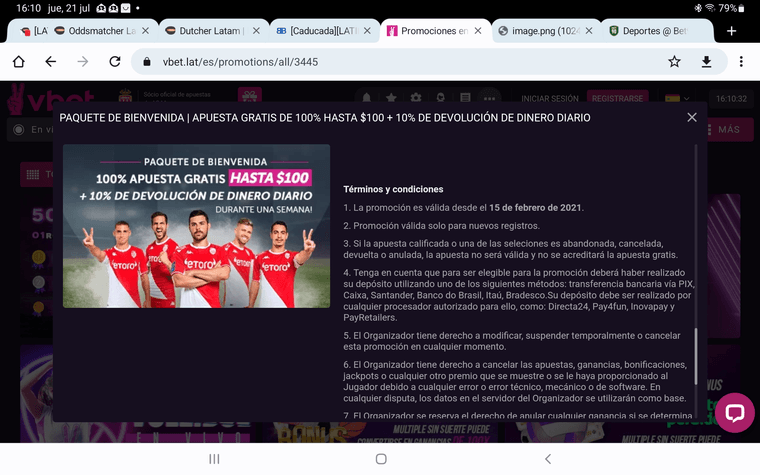760x475 pixels.
Task: Bookmark page with the star icon
Action: 674,62
